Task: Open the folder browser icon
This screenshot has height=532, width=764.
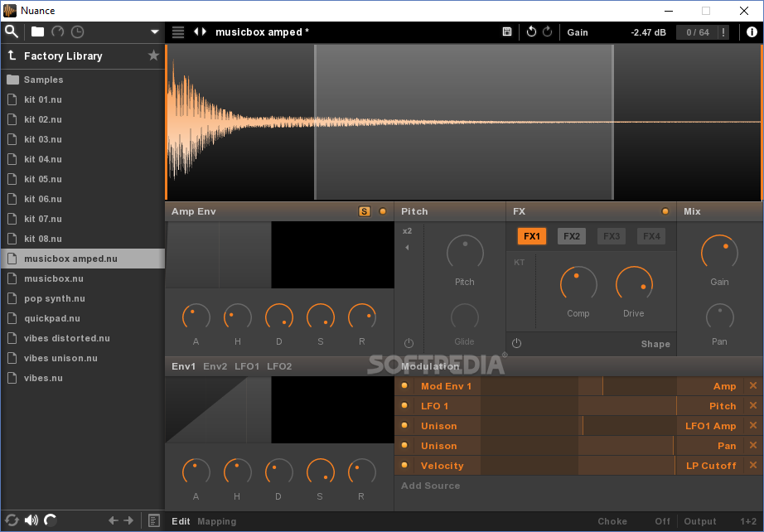Action: click(37, 32)
